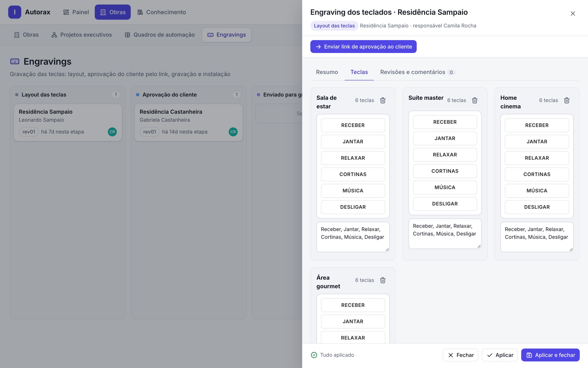Edit Suíte master key list textarea
Screen dimensions: 588x368
(x=445, y=234)
